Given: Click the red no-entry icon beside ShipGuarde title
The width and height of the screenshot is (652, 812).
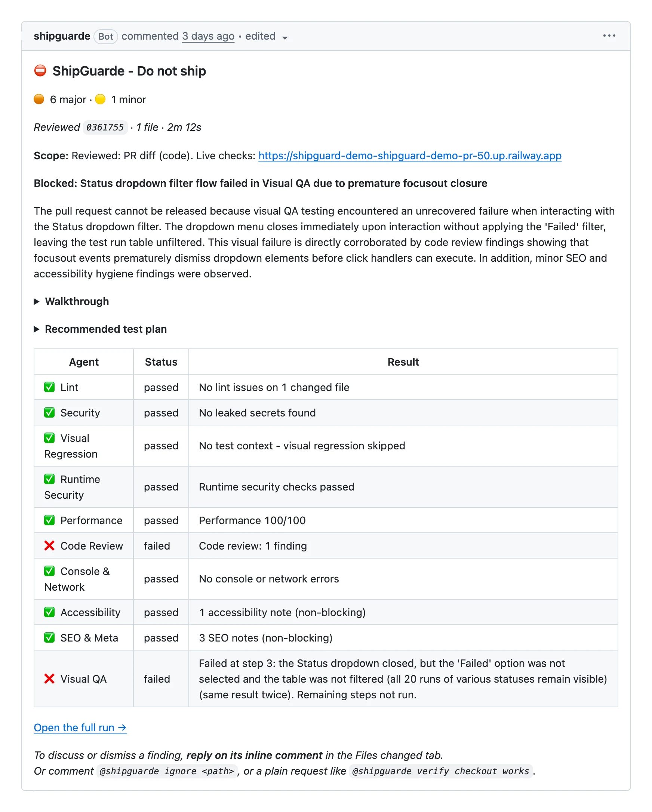Looking at the screenshot, I should (40, 71).
